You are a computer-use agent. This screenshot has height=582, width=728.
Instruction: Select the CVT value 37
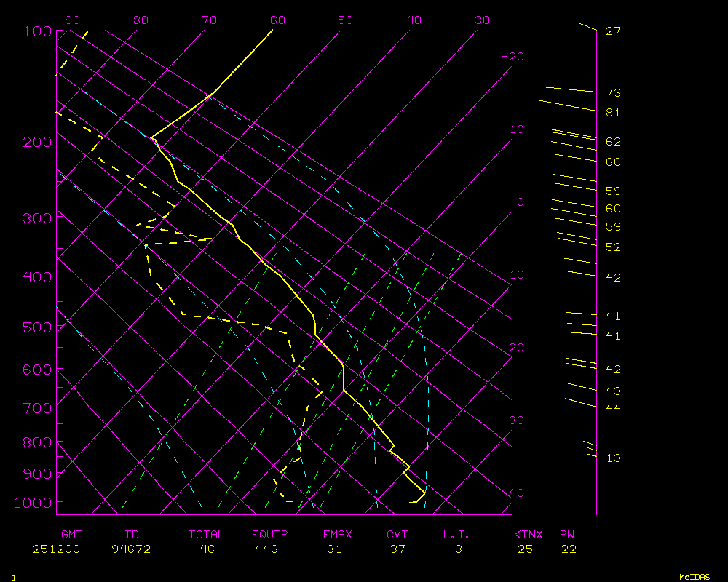coord(397,549)
